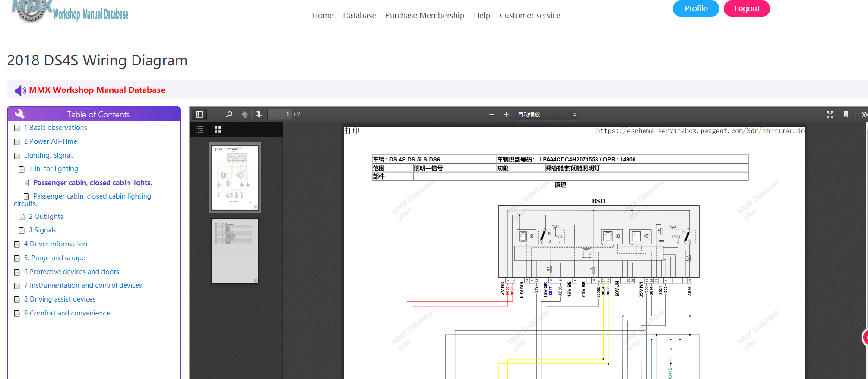Open 1 Basic observations section
The height and width of the screenshot is (379, 868).
56,128
